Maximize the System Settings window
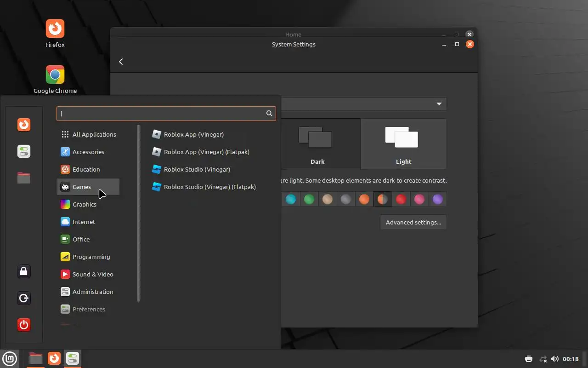 (457, 44)
